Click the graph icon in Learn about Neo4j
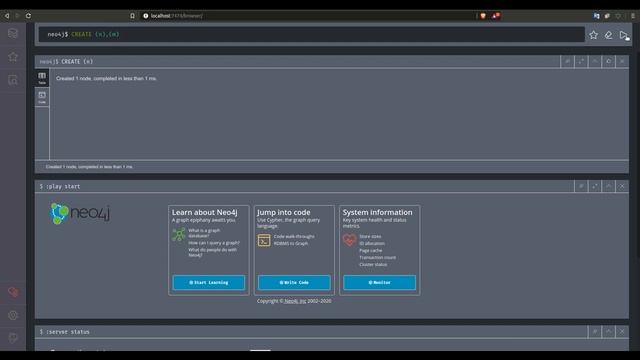Viewport: 640px width, 360px height. 179,235
